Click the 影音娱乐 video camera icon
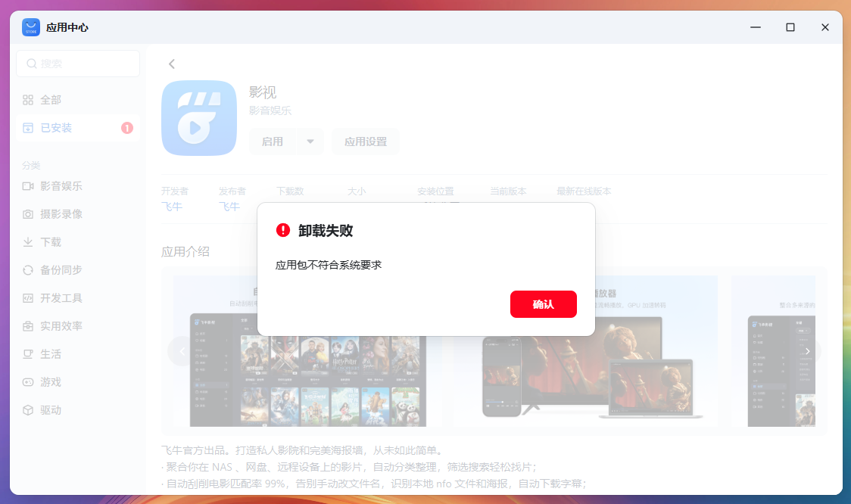This screenshot has width=851, height=504. pos(28,186)
